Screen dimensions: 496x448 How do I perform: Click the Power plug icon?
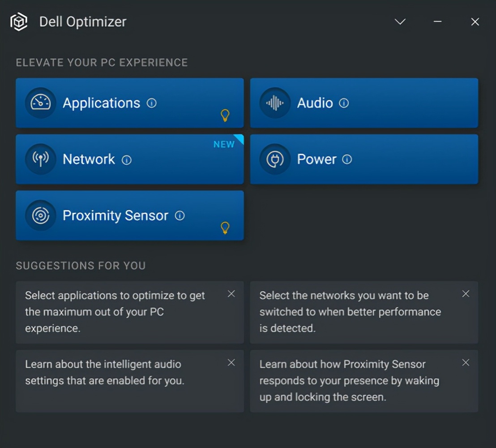coord(275,159)
